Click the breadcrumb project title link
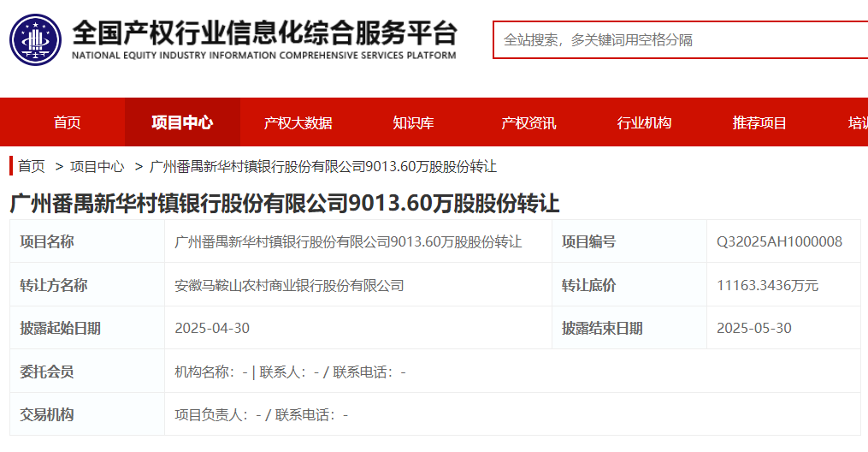Viewport: 868px width, 452px height. click(323, 166)
